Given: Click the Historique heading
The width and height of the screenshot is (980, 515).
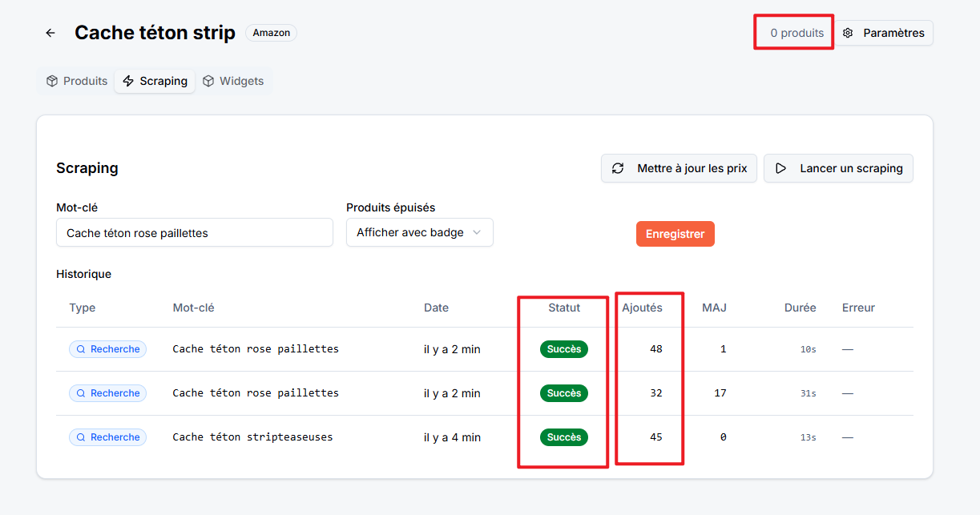Looking at the screenshot, I should click(x=83, y=274).
